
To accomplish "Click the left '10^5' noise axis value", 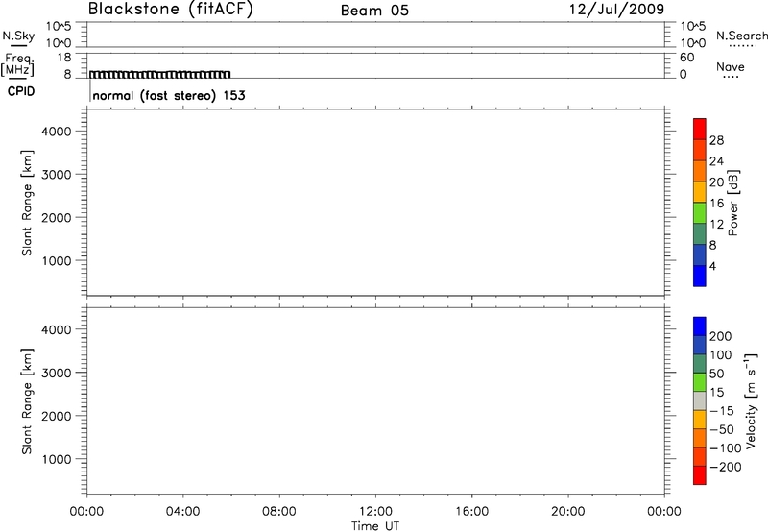I will tap(59, 26).
